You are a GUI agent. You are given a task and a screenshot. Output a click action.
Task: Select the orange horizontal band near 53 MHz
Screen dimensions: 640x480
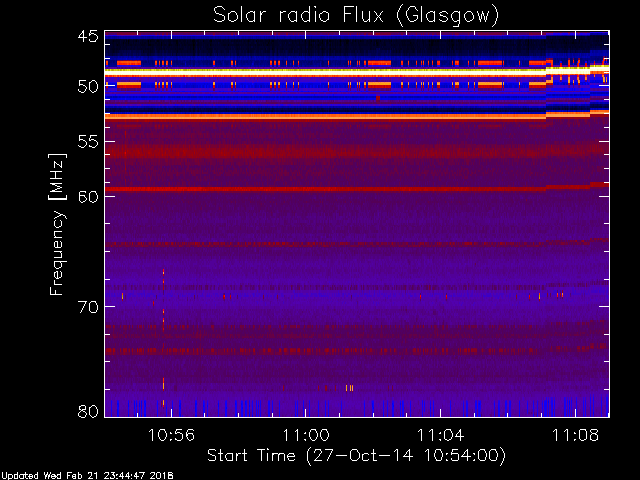325,117
